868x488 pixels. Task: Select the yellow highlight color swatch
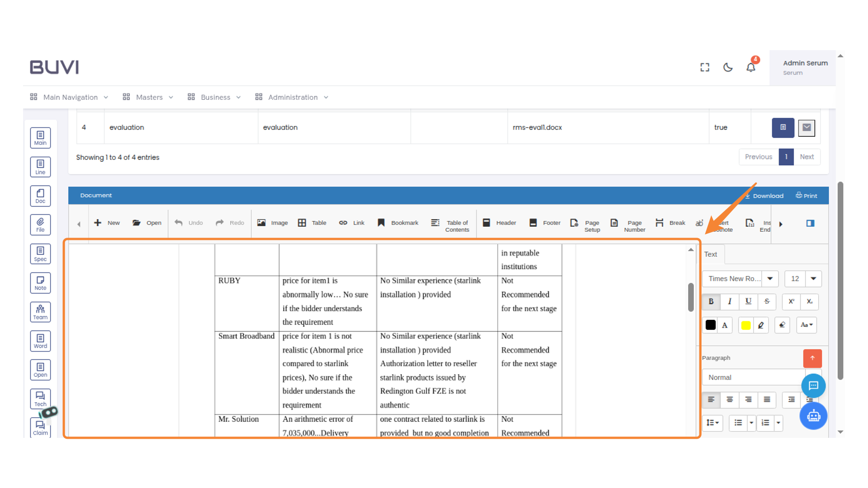point(746,325)
